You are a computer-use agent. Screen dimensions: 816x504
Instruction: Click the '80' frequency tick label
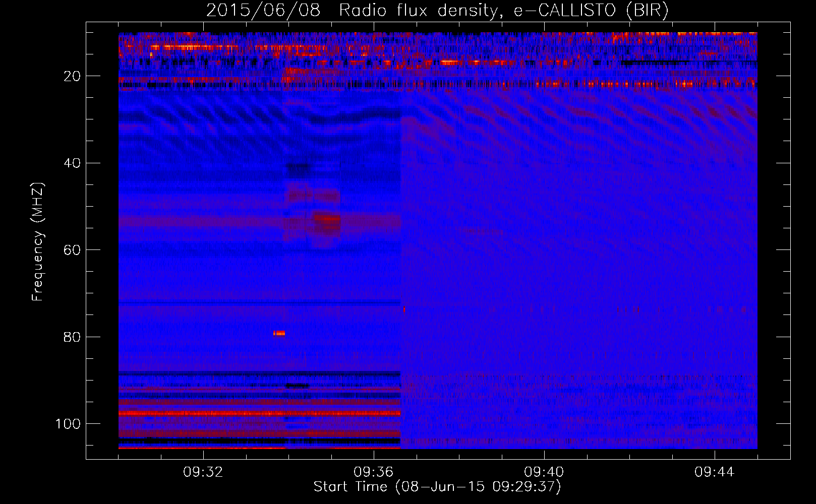72,337
